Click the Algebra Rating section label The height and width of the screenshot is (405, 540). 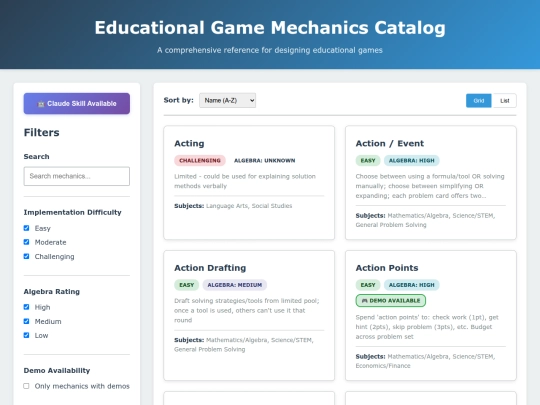pos(52,291)
